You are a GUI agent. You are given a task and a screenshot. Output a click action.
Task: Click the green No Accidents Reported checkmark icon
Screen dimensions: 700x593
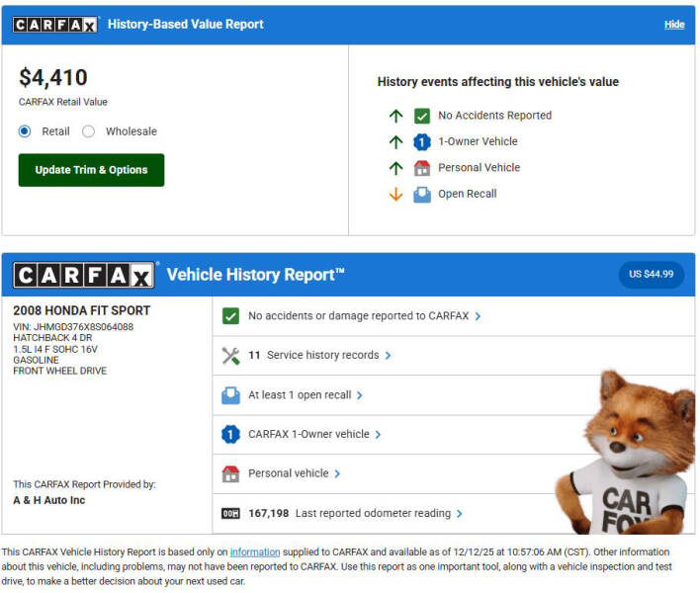422,116
